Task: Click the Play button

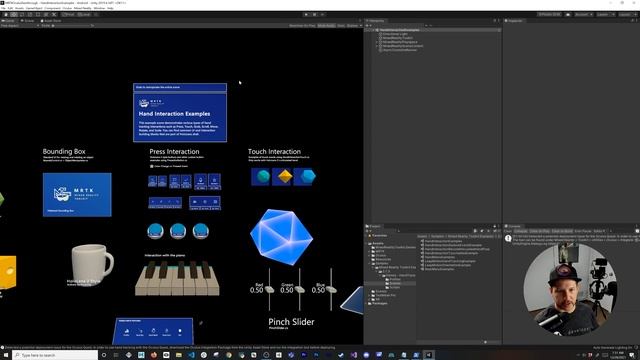Action: pos(306,15)
